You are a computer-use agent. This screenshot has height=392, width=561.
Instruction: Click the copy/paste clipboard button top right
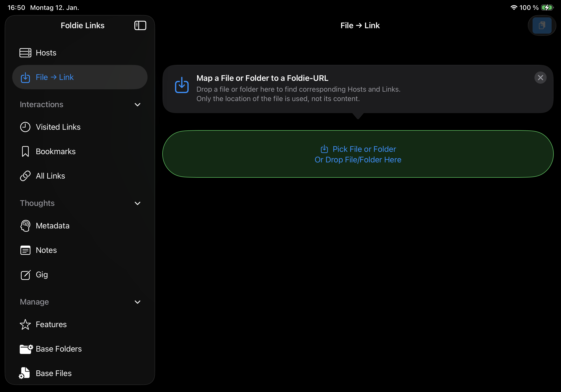pyautogui.click(x=542, y=25)
